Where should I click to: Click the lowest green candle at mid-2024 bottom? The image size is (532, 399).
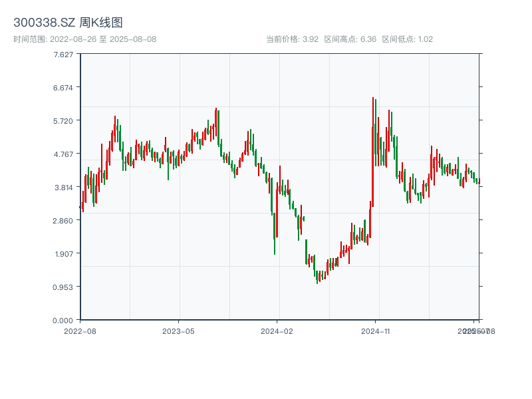pyautogui.click(x=317, y=277)
